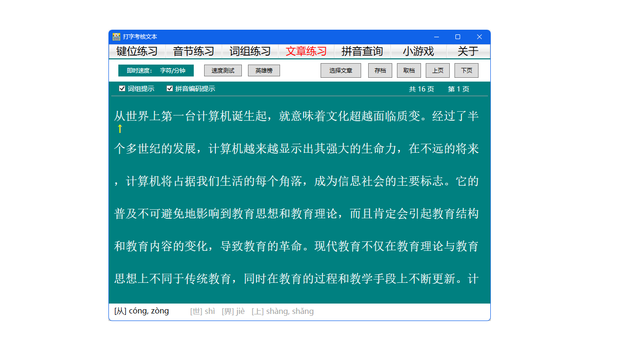Click the text line starting with 思想上不同于传统教育

pyautogui.click(x=297, y=279)
